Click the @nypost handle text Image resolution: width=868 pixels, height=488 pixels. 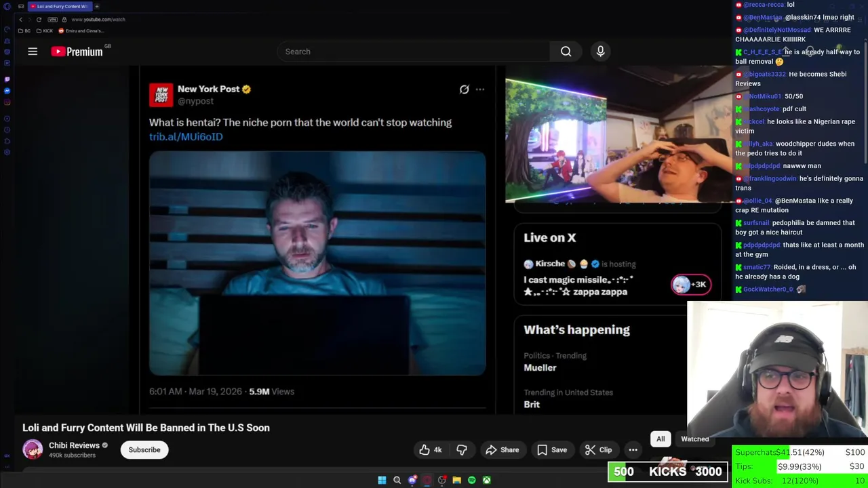coord(195,101)
